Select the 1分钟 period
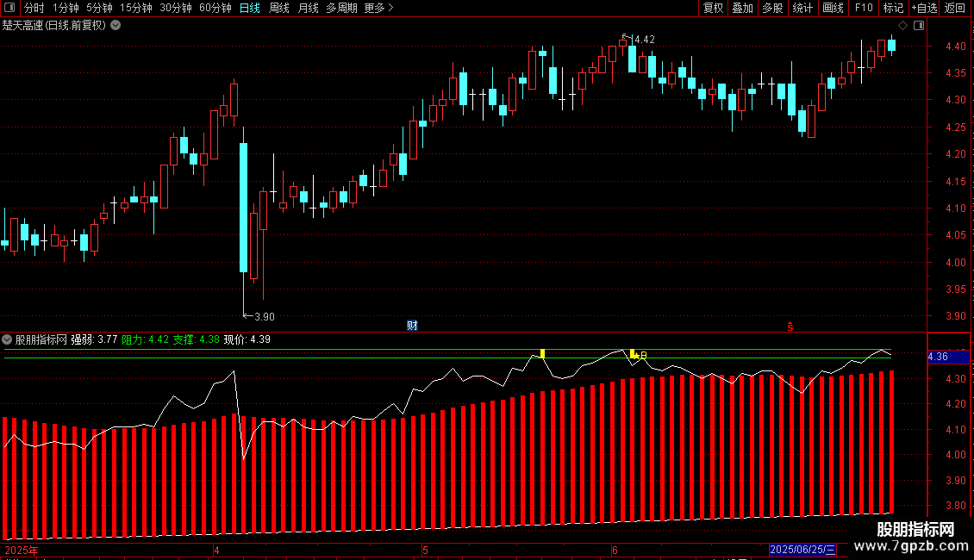 [66, 8]
